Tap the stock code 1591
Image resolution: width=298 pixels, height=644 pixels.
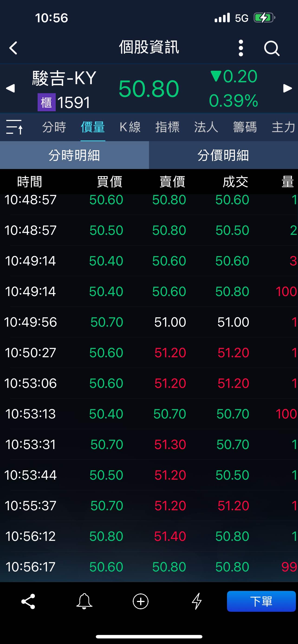[x=74, y=102]
